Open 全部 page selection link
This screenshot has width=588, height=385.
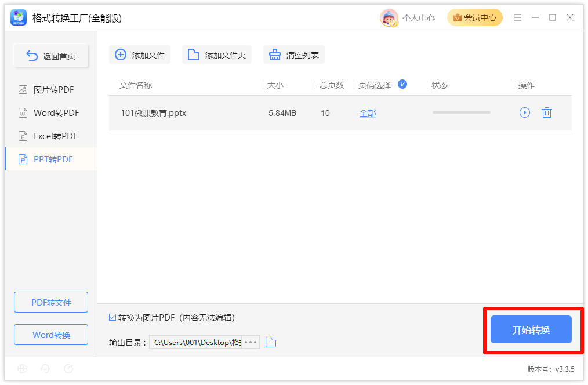click(x=368, y=113)
